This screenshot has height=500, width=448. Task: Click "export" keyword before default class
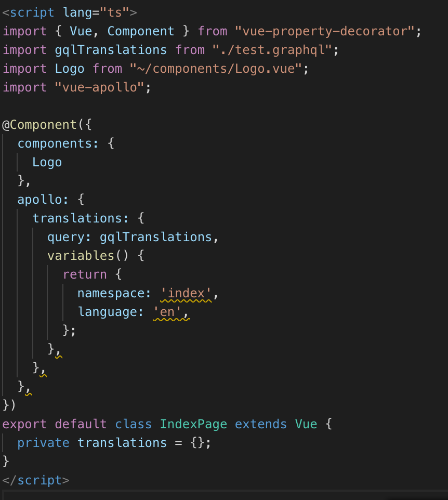pyautogui.click(x=24, y=424)
